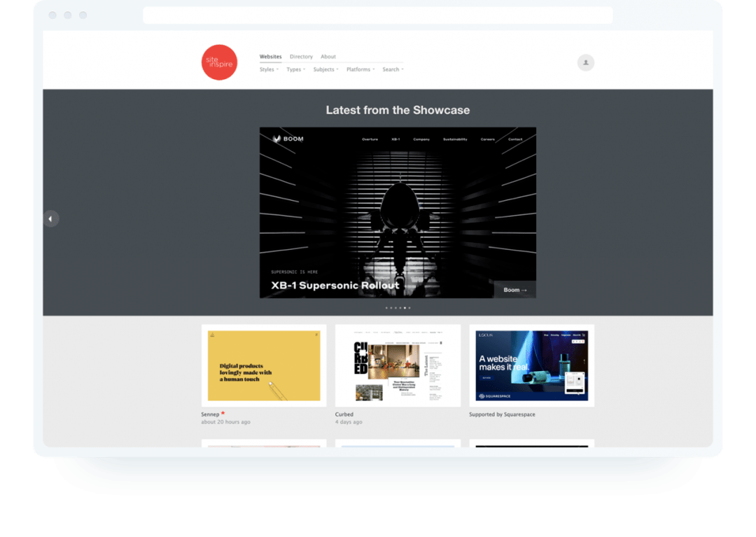
Task: Open the Curbed title link
Action: 344,414
